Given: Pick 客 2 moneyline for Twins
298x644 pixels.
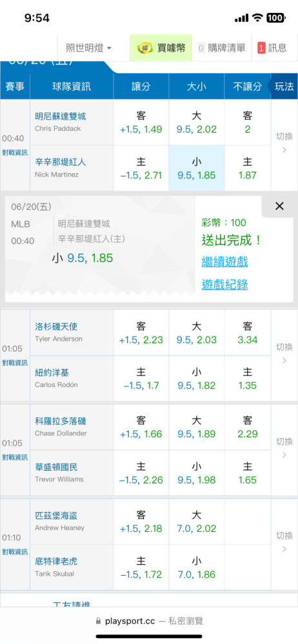Looking at the screenshot, I should (248, 122).
